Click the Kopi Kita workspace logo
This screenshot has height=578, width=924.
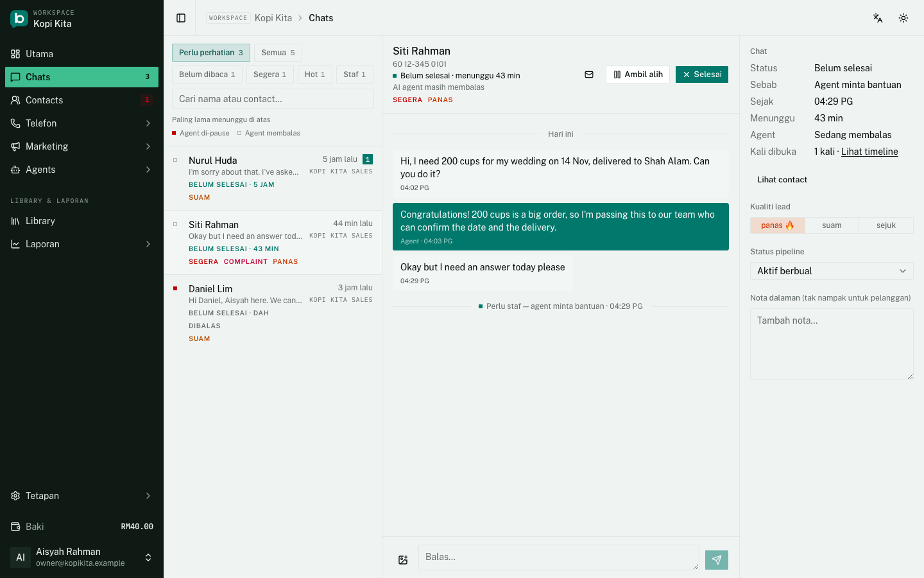click(19, 19)
